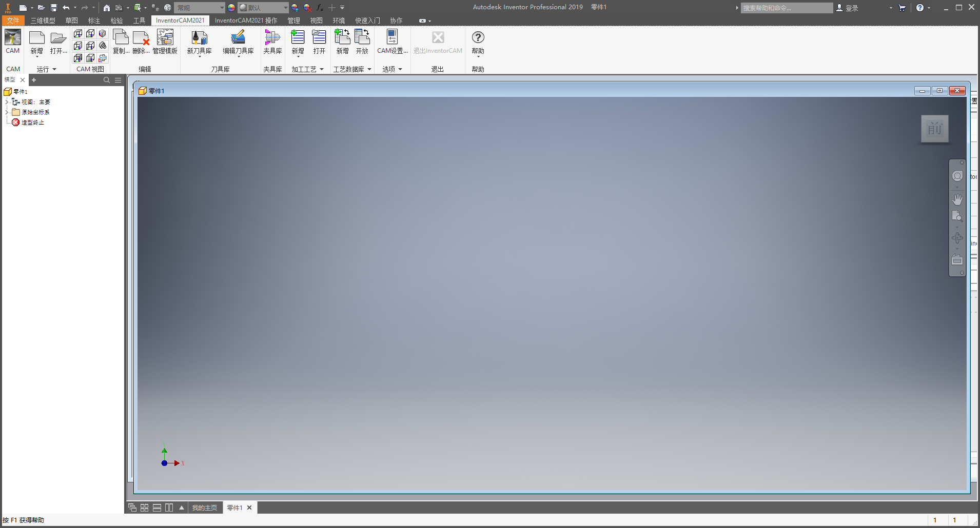Switch to the 快速入门 ribbon tab
Screen dimensions: 980x528
point(368,21)
